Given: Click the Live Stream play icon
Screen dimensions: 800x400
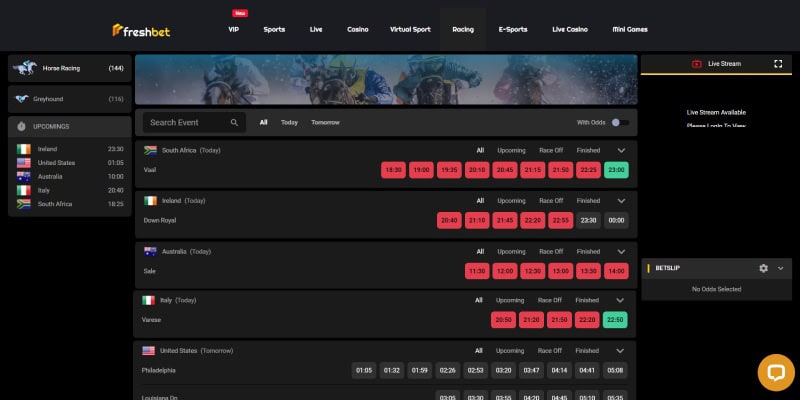Looking at the screenshot, I should coord(696,64).
